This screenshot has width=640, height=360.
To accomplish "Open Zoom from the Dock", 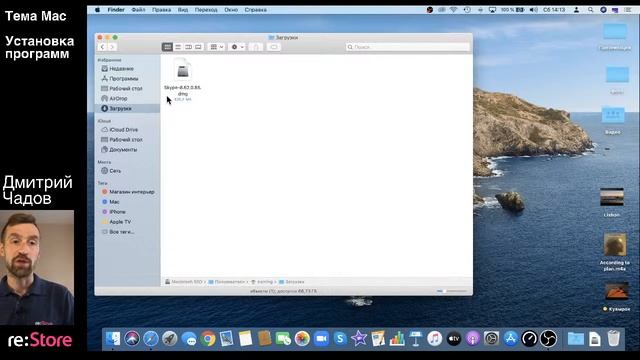I will point(321,339).
